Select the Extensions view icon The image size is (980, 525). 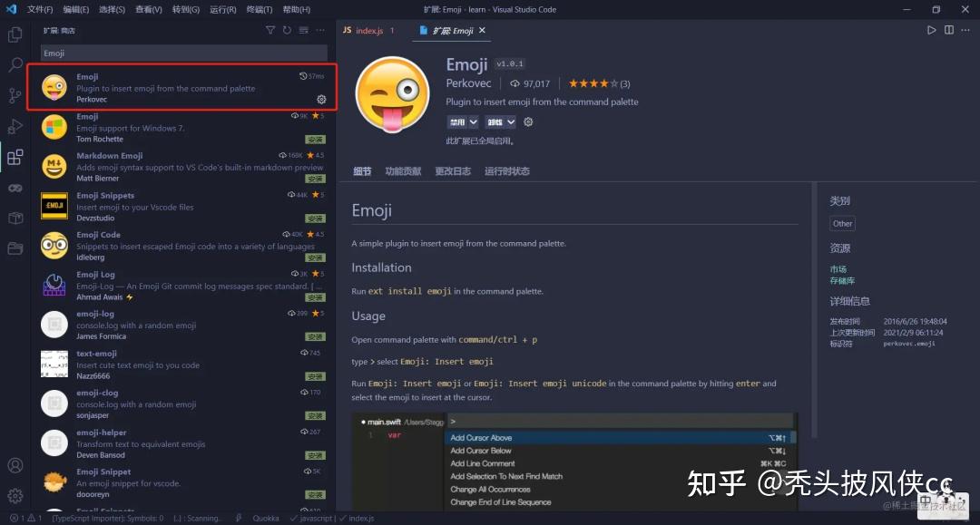point(15,157)
